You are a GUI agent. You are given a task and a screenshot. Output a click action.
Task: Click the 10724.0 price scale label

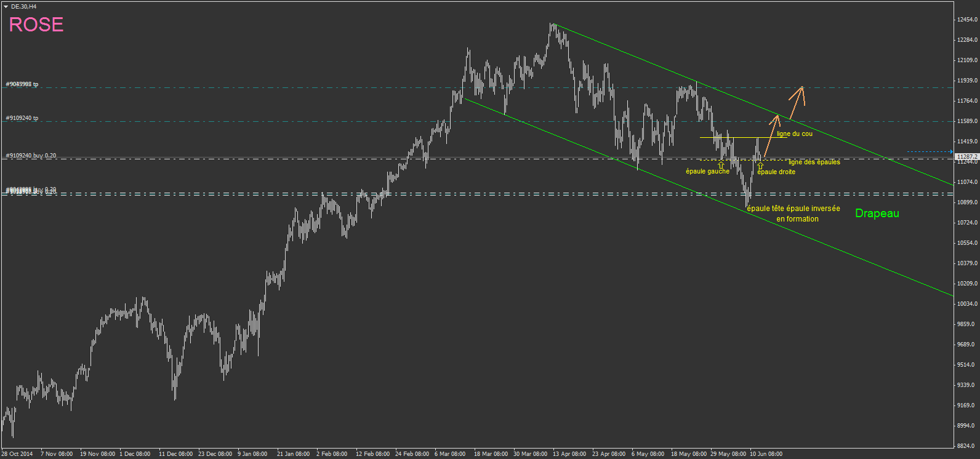click(967, 223)
